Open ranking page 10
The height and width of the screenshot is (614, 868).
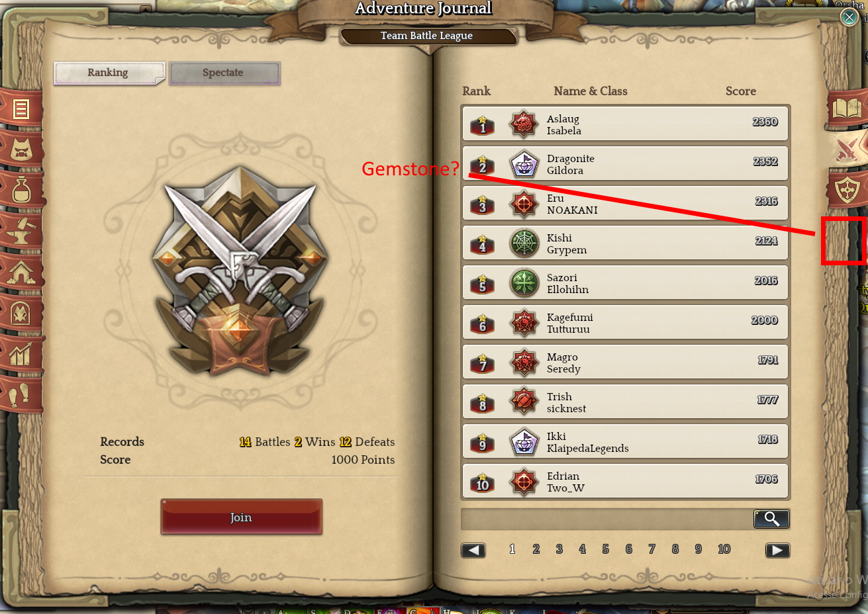(x=724, y=549)
